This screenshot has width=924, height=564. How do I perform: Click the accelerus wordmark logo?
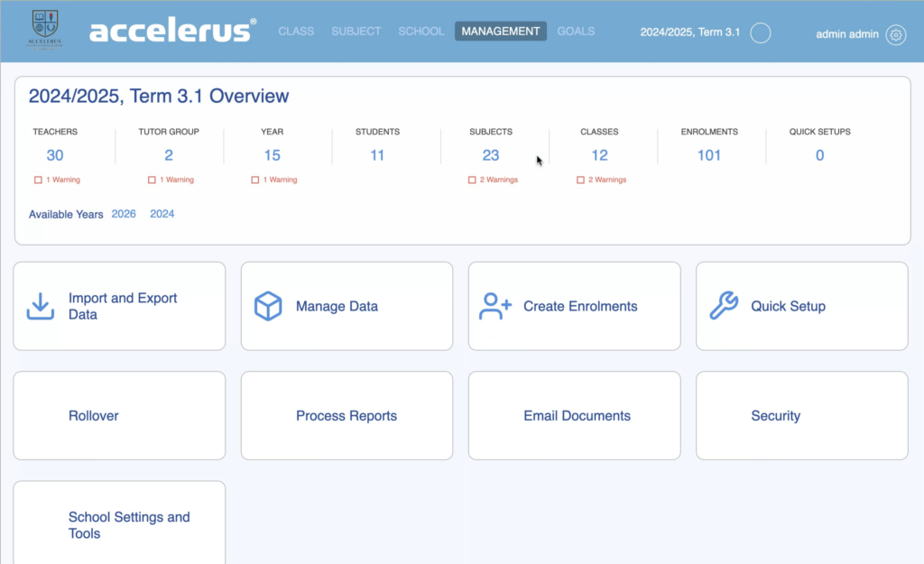click(171, 31)
